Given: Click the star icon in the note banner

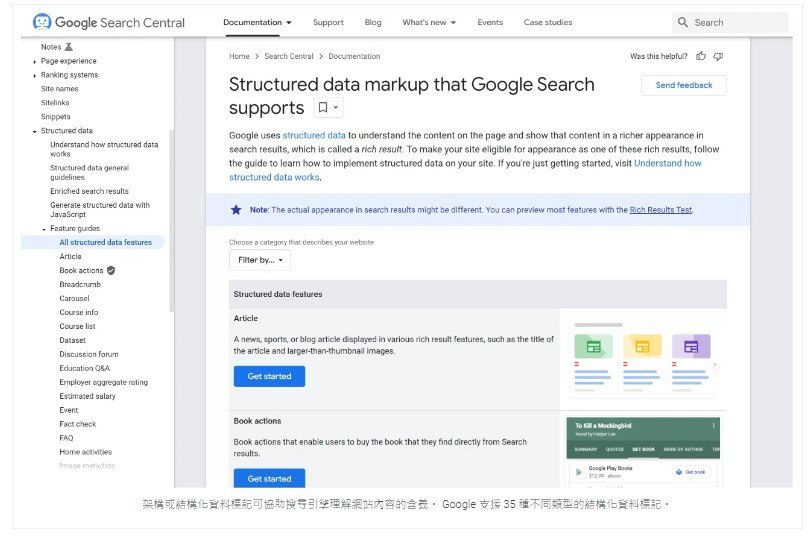Looking at the screenshot, I should [236, 210].
